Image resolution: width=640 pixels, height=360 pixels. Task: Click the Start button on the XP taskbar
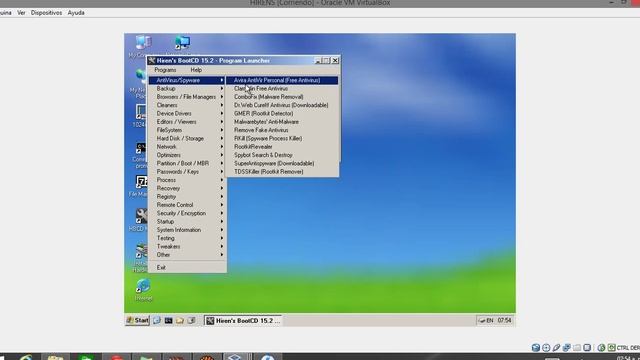[137, 320]
